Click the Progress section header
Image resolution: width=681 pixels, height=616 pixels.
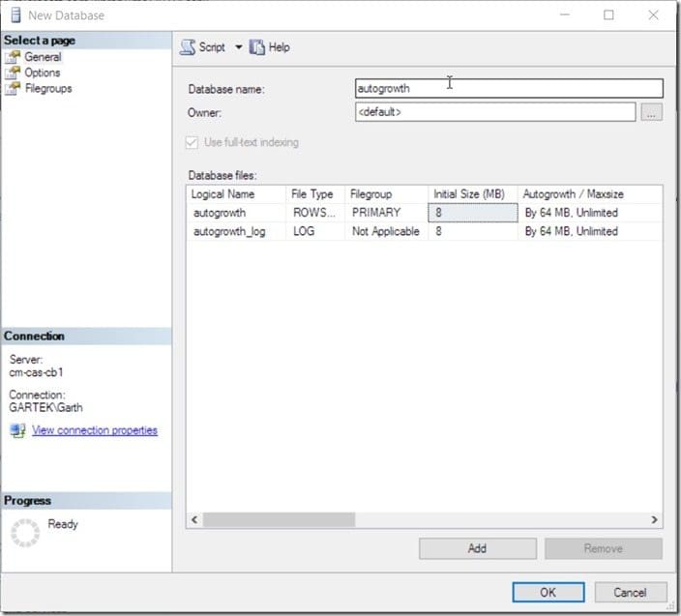click(86, 501)
